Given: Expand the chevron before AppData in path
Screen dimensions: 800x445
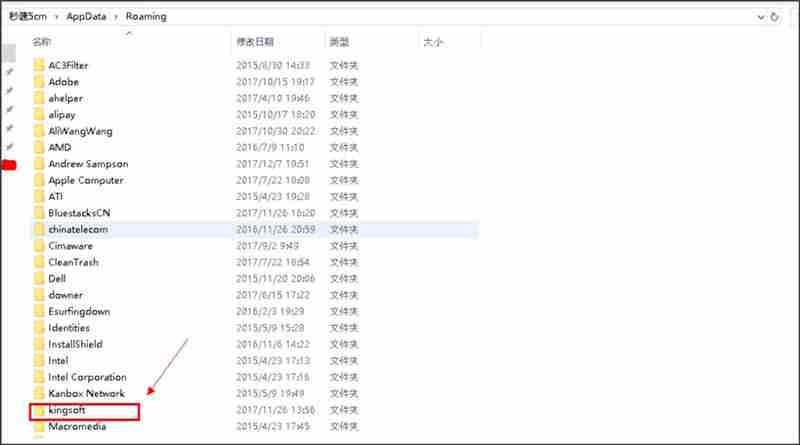Looking at the screenshot, I should point(56,17).
